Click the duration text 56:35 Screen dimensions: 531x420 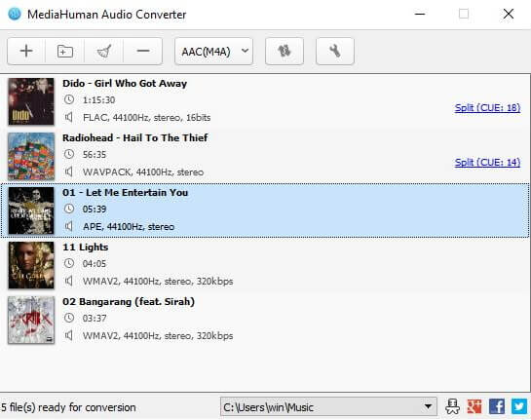95,154
